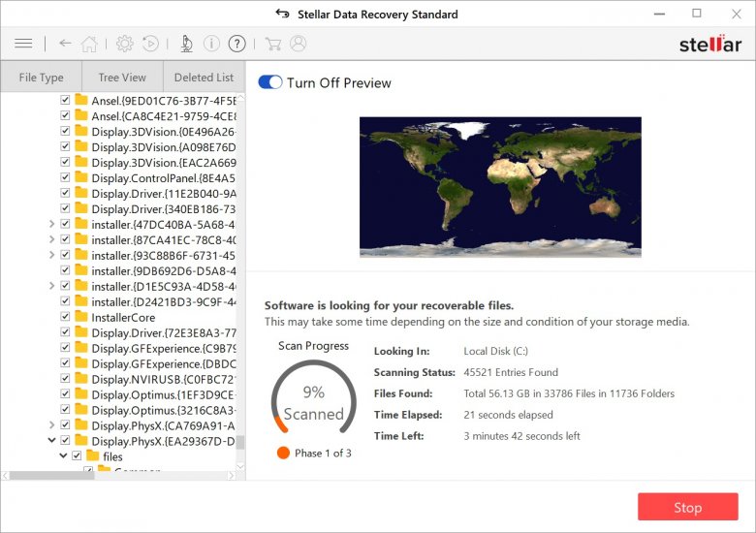Viewport: 756px width, 533px height.
Task: Uncheck the Display.NVIRUSB.{C0FBC72 checkbox
Action: pyautogui.click(x=65, y=379)
